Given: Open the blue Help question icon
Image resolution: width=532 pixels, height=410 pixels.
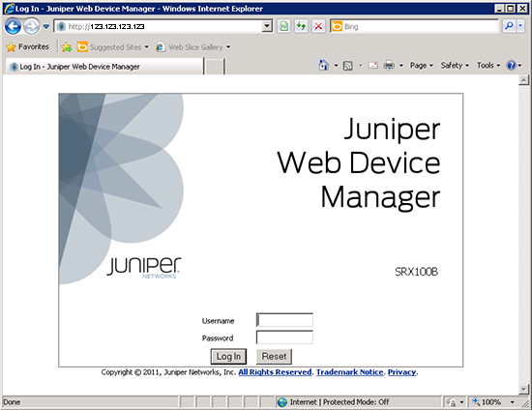Looking at the screenshot, I should tap(511, 65).
